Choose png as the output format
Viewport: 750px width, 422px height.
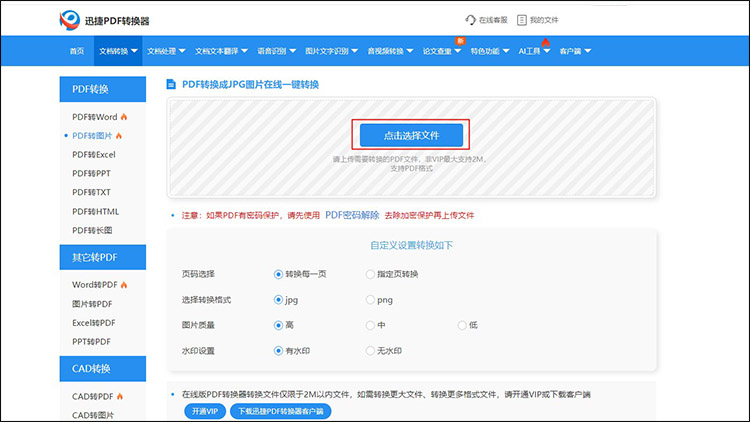point(370,300)
